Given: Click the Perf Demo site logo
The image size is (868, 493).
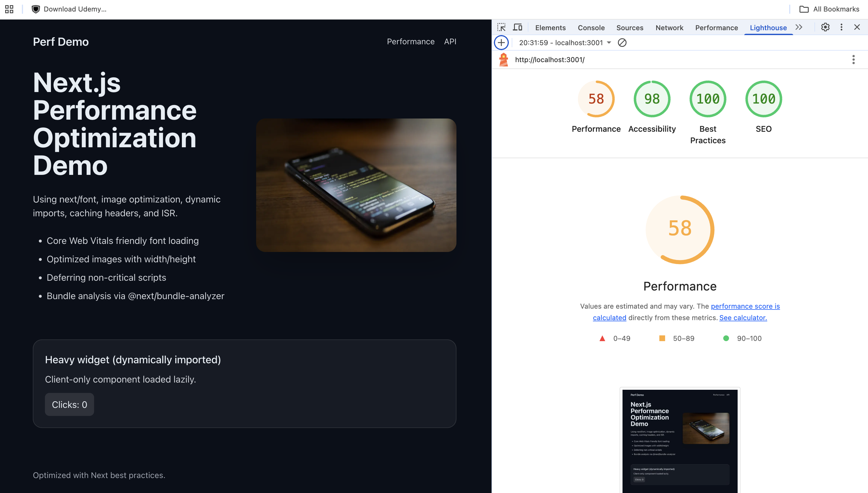Looking at the screenshot, I should pos(61,42).
